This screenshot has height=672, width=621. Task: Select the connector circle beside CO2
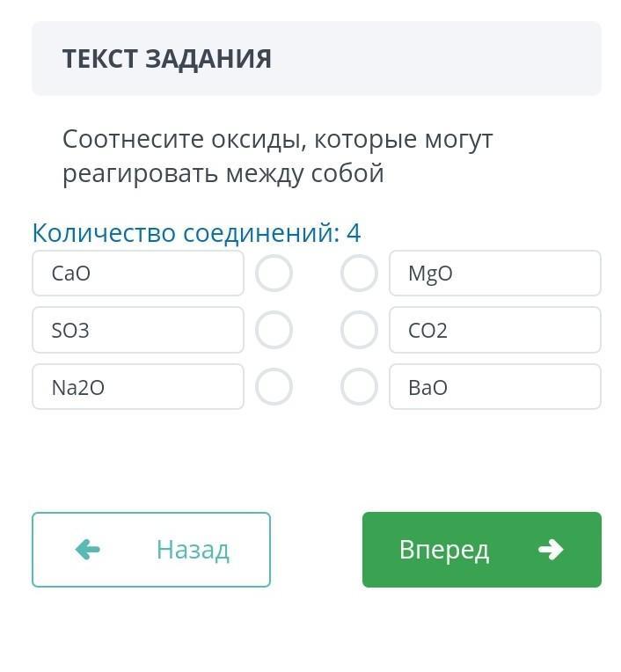coord(359,331)
